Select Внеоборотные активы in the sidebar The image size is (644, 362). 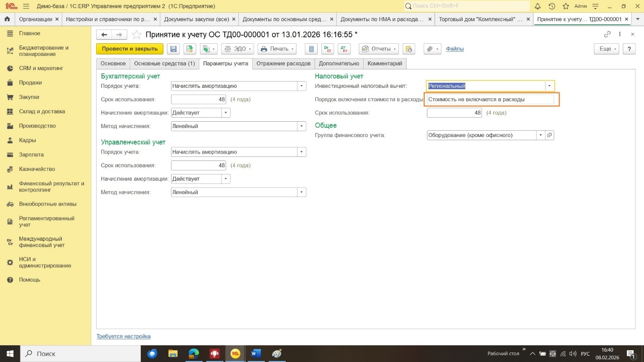point(47,204)
